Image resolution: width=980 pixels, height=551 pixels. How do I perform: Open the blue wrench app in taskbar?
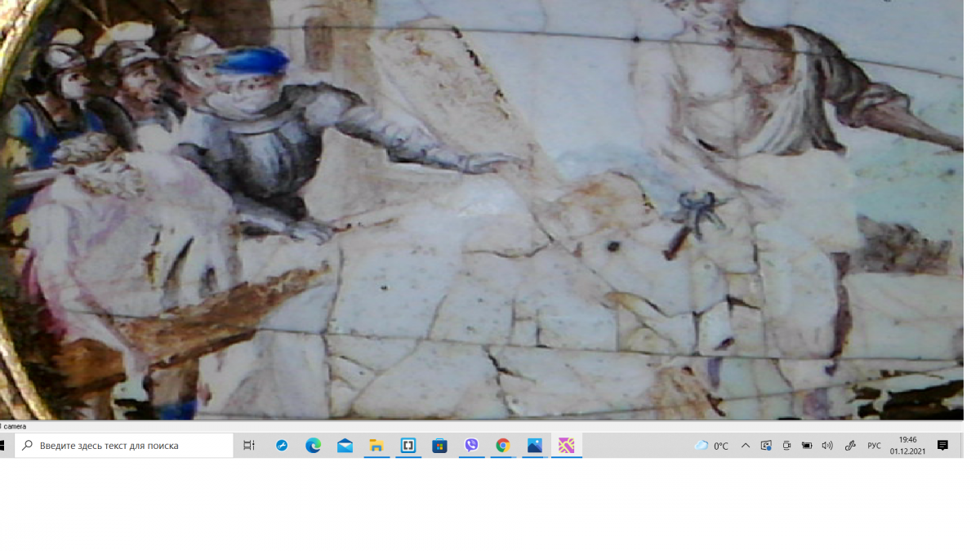pyautogui.click(x=282, y=446)
